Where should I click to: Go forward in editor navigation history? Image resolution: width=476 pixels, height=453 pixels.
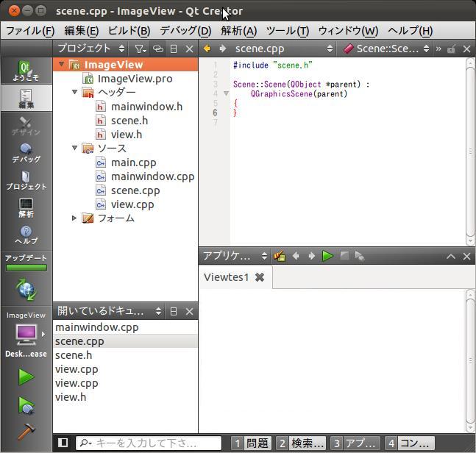[222, 49]
